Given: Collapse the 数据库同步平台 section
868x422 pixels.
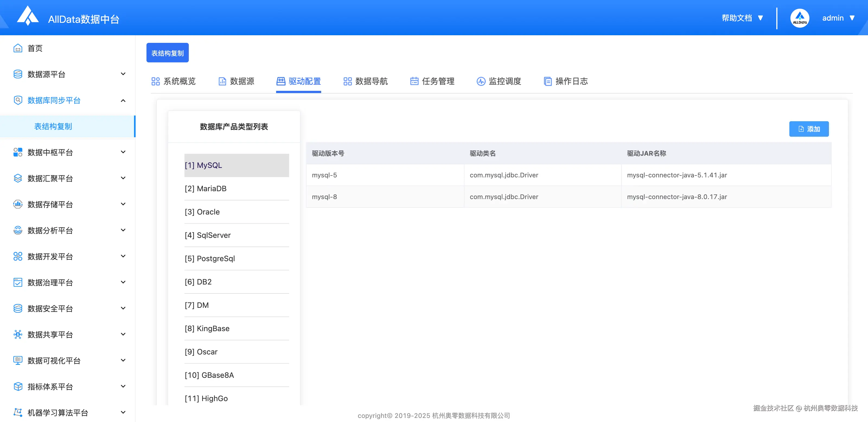Looking at the screenshot, I should click(123, 100).
